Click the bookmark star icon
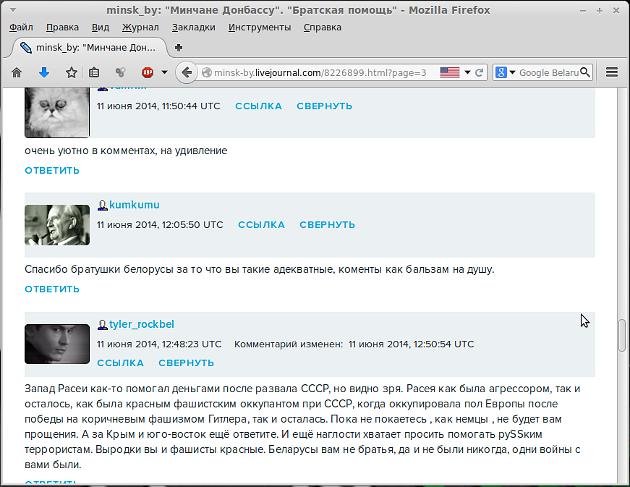The height and width of the screenshot is (487, 630). point(71,72)
